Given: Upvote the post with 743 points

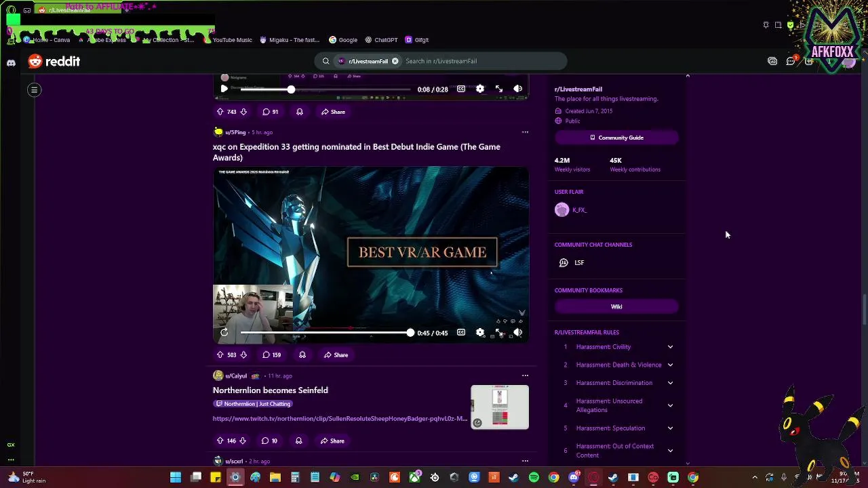Looking at the screenshot, I should (220, 112).
